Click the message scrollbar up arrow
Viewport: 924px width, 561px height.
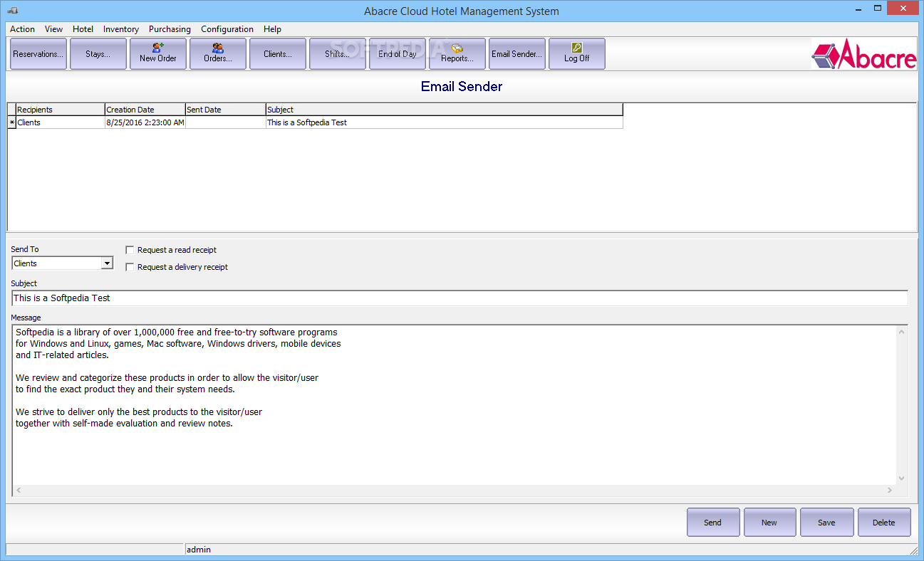(x=902, y=332)
